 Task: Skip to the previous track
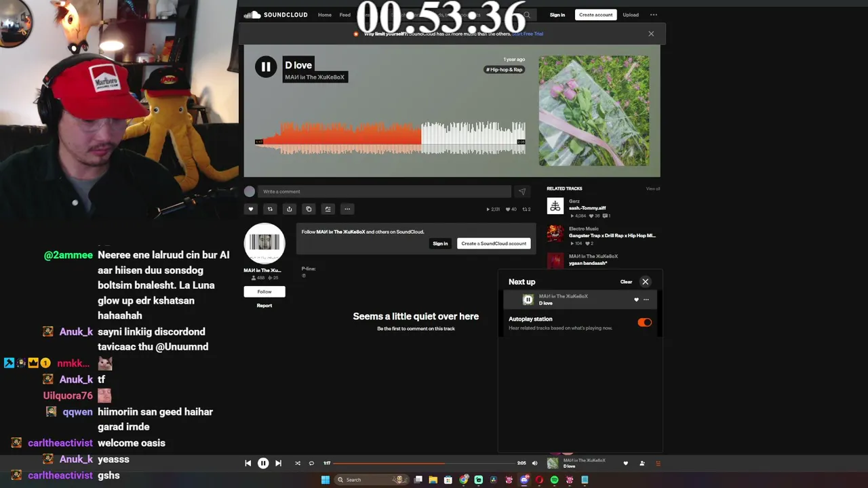(248, 464)
